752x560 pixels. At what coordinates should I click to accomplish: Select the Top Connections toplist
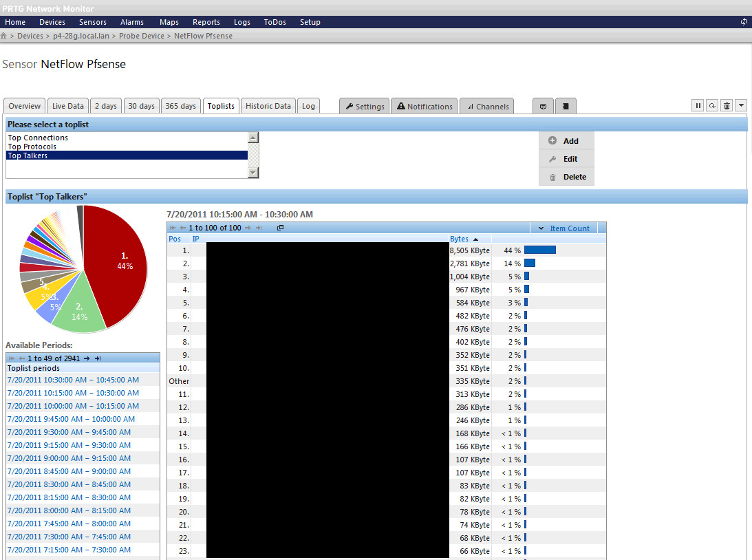pyautogui.click(x=38, y=138)
